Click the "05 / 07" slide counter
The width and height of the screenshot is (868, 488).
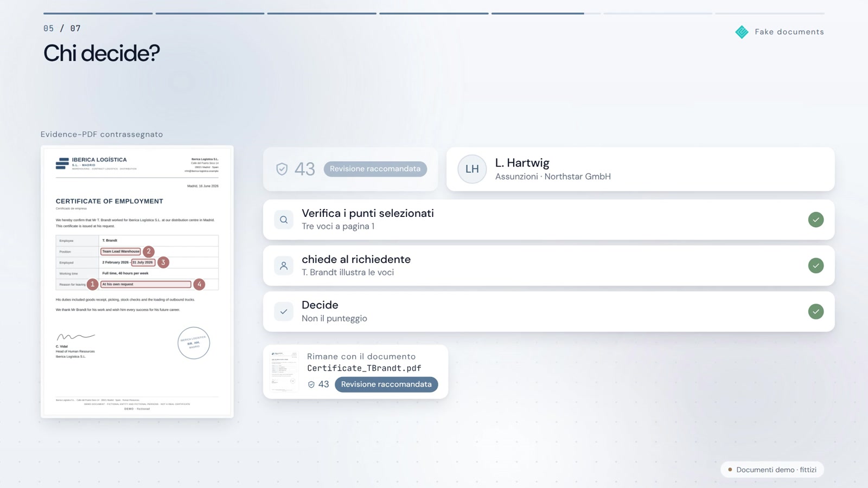[62, 28]
